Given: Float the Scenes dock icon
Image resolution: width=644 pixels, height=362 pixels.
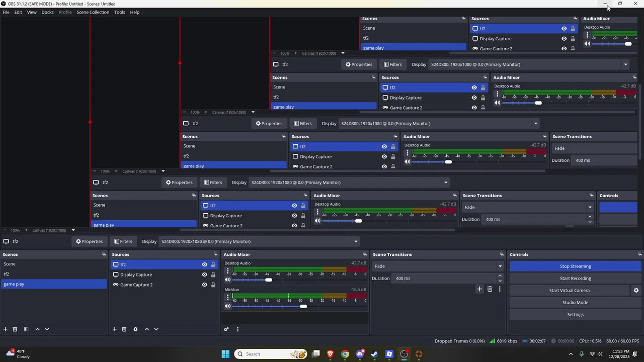Looking at the screenshot, I should (x=104, y=254).
